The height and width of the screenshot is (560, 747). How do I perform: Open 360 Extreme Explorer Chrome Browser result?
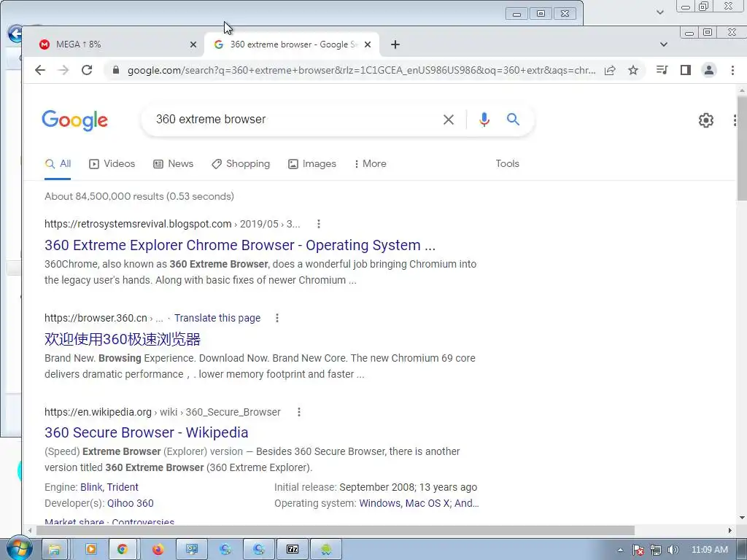(x=240, y=245)
